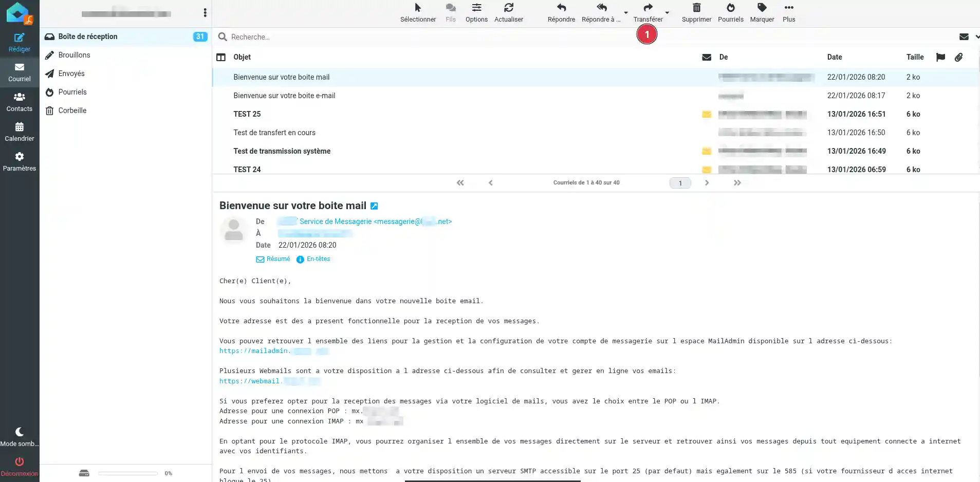Open Paramètres settings
This screenshot has height=482, width=980.
pyautogui.click(x=20, y=162)
